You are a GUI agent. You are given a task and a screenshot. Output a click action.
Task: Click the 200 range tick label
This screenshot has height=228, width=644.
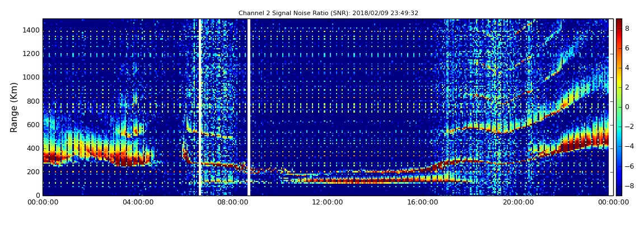point(34,172)
